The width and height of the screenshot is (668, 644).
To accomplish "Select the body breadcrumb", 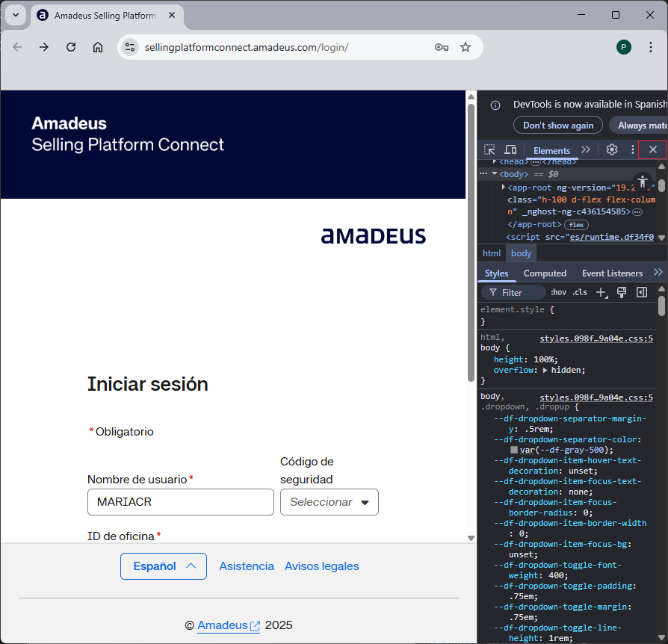I will [x=521, y=253].
